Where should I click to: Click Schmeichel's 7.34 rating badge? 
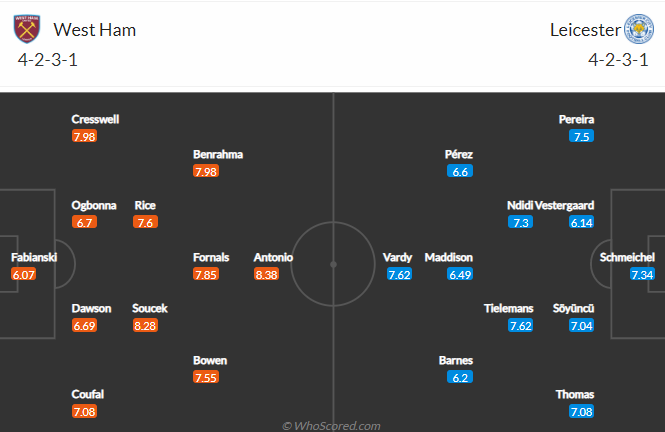[642, 274]
